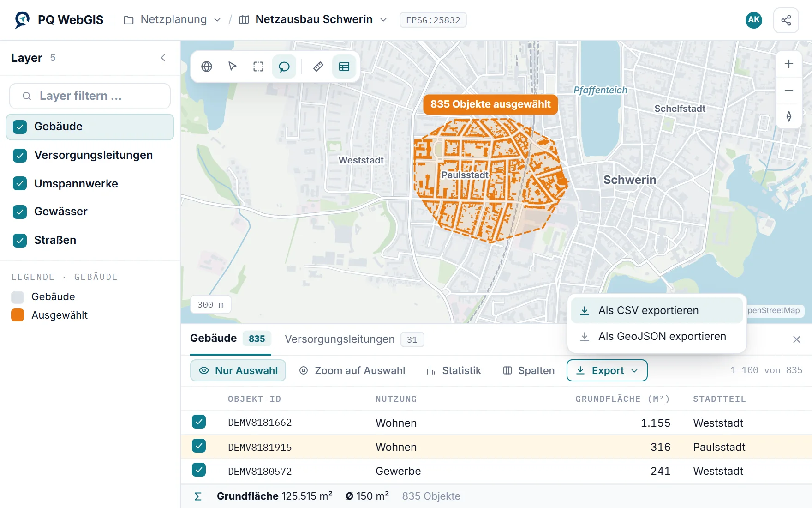The width and height of the screenshot is (812, 508).
Task: Click the EPSG:25832 badge
Action: point(433,20)
